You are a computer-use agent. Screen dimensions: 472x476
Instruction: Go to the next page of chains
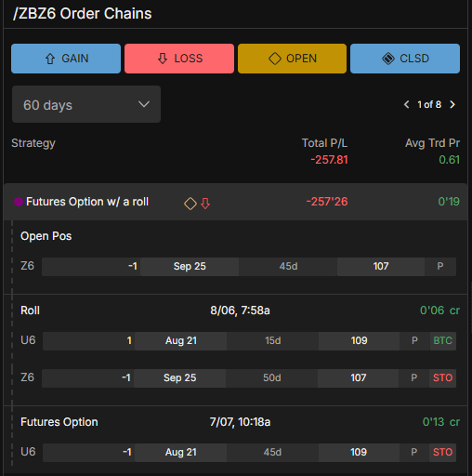[x=452, y=105]
